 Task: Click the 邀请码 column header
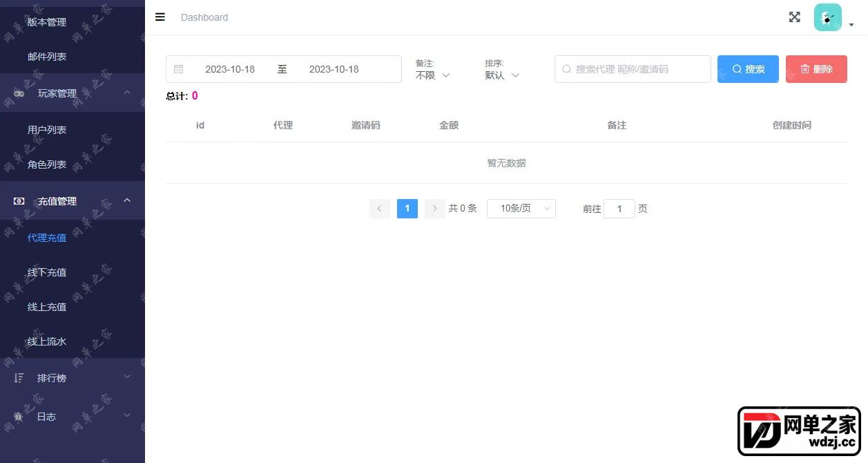366,125
